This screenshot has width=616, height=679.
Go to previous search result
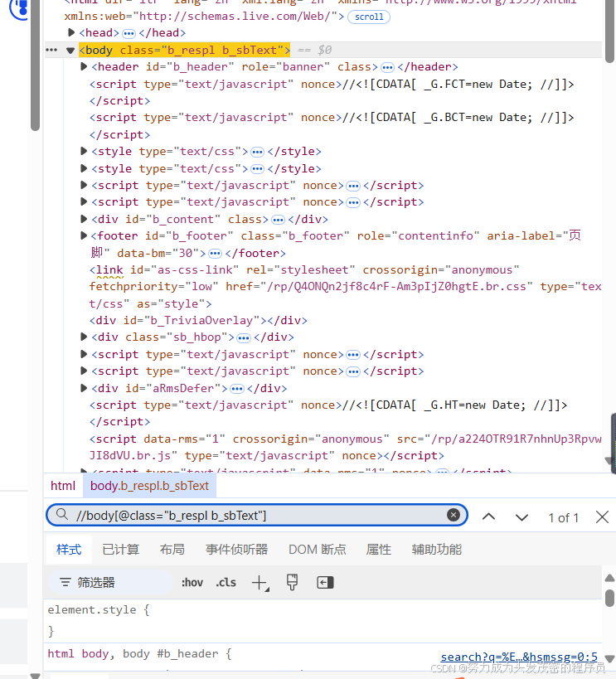coord(488,517)
